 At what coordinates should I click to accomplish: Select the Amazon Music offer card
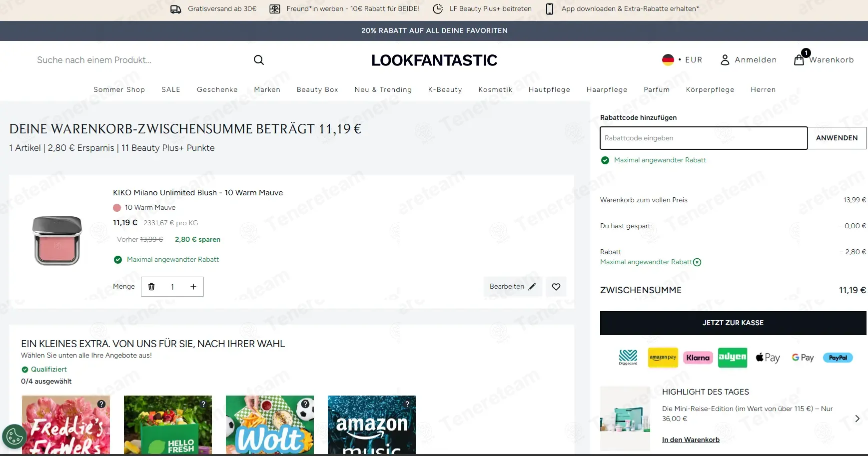pos(372,425)
